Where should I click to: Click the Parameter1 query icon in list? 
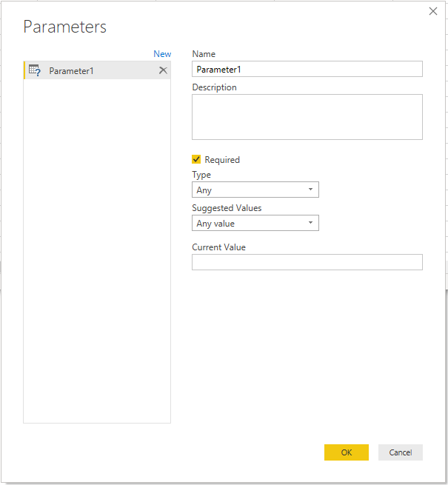click(35, 70)
